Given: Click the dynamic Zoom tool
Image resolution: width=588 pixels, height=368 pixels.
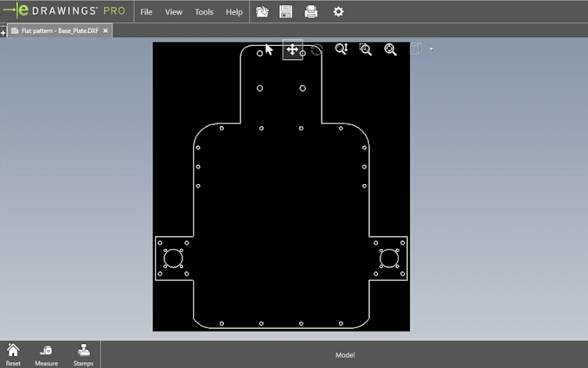Looking at the screenshot, I should pos(342,49).
